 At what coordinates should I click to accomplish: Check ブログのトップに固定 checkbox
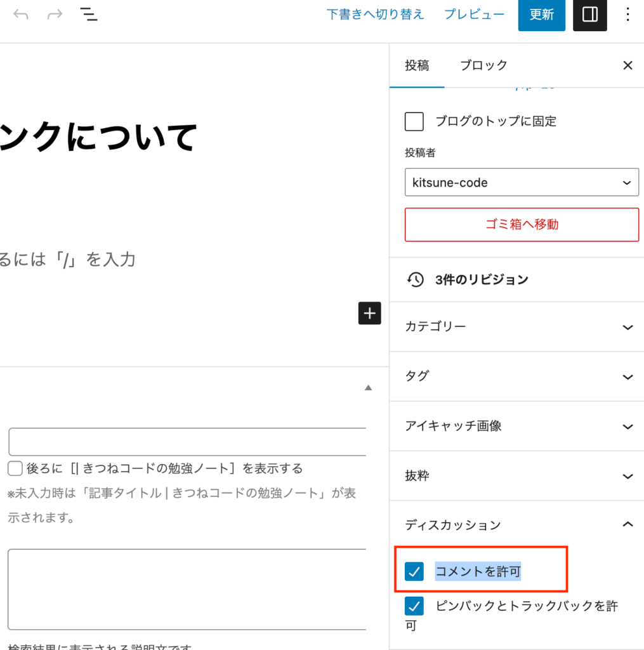pos(414,121)
